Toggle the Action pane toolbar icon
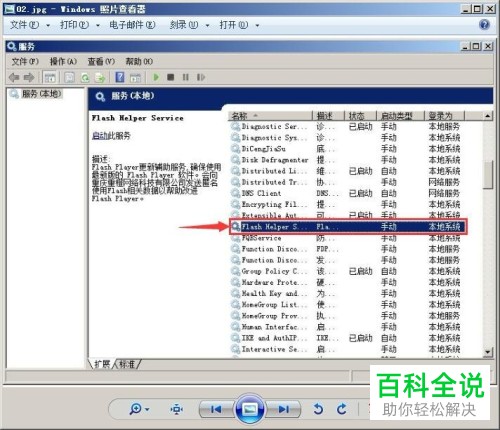The width and height of the screenshot is (500, 430). 135,77
